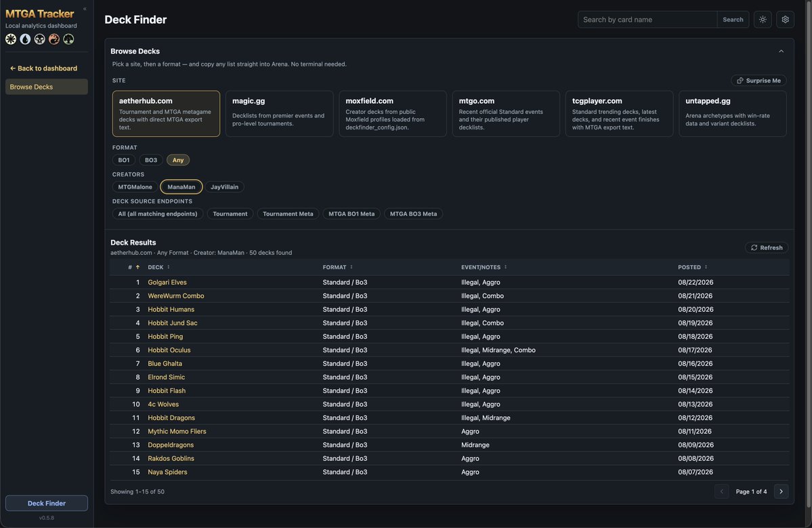
Task: Go to next results page
Action: (781, 491)
